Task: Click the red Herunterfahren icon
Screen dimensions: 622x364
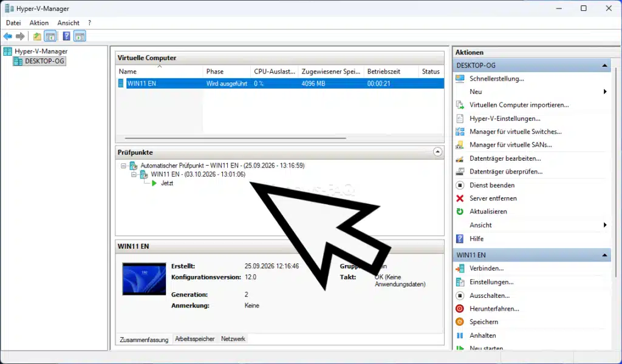Action: (460, 309)
